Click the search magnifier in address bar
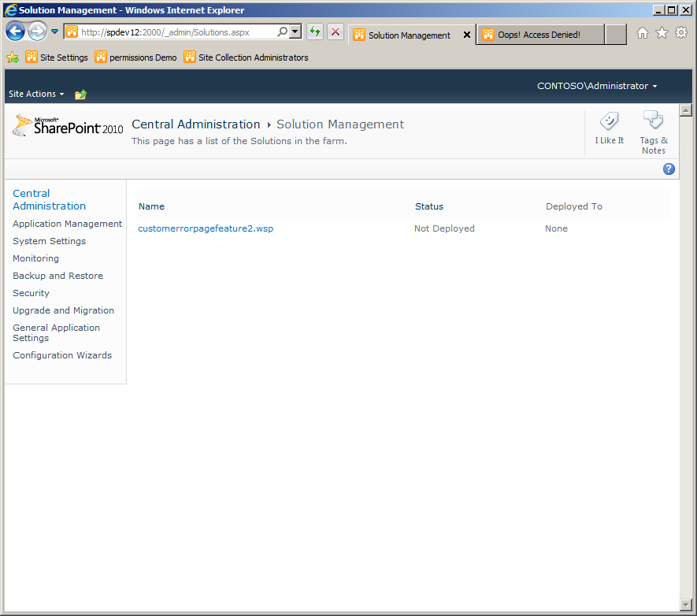The height and width of the screenshot is (616, 697). click(x=282, y=32)
